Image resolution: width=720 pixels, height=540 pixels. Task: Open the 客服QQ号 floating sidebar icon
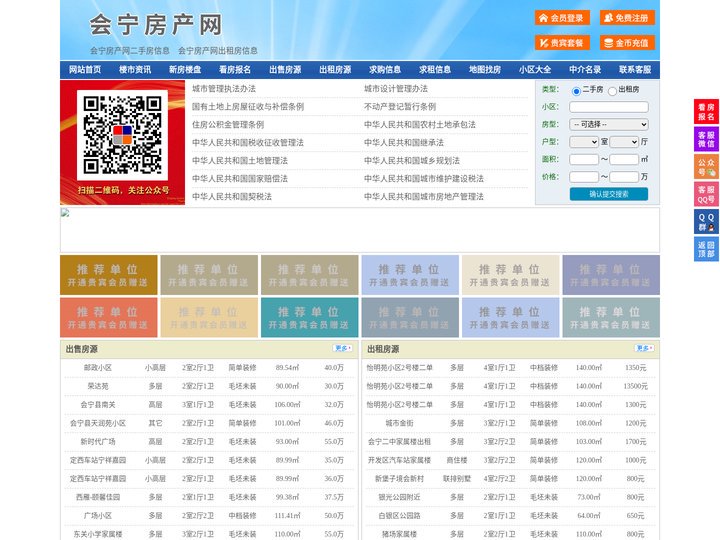(x=706, y=194)
